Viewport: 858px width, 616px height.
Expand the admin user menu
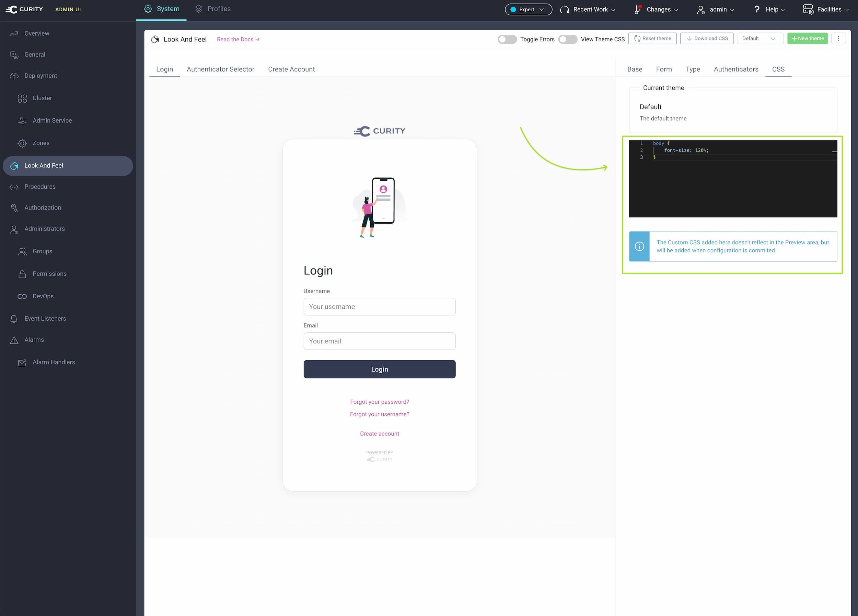click(x=718, y=9)
